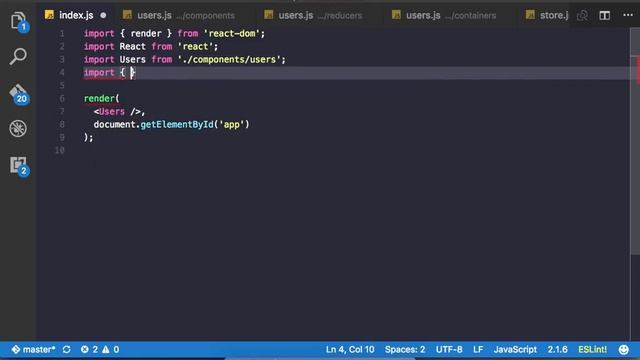Go to line via Ln 4, Col 10
The height and width of the screenshot is (360, 640).
click(x=350, y=349)
